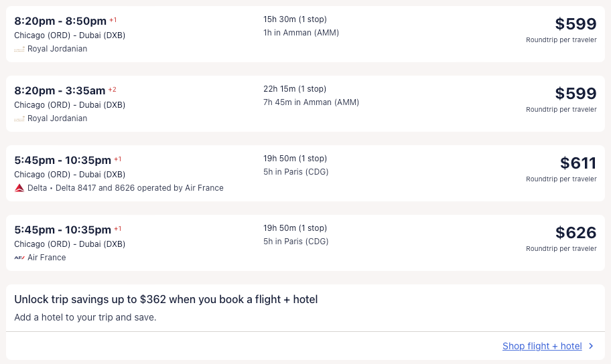The height and width of the screenshot is (364, 611).
Task: Pick the $599 price with 7h 45m layover
Action: tap(575, 94)
